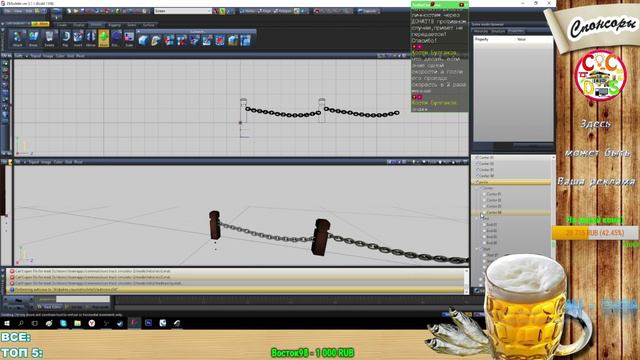Collapse the group containing Bolt items
Screen dimensions: 640x360
[x=477, y=218]
